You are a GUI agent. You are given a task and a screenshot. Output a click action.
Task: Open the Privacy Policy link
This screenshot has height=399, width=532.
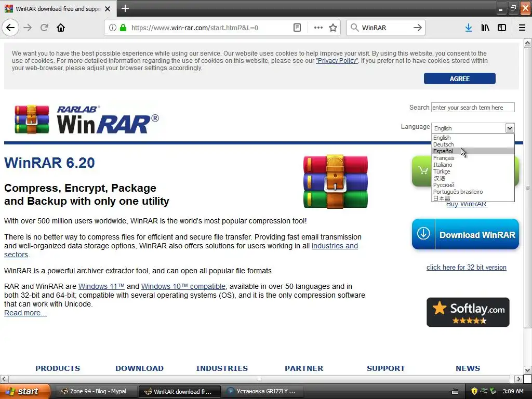tap(337, 61)
